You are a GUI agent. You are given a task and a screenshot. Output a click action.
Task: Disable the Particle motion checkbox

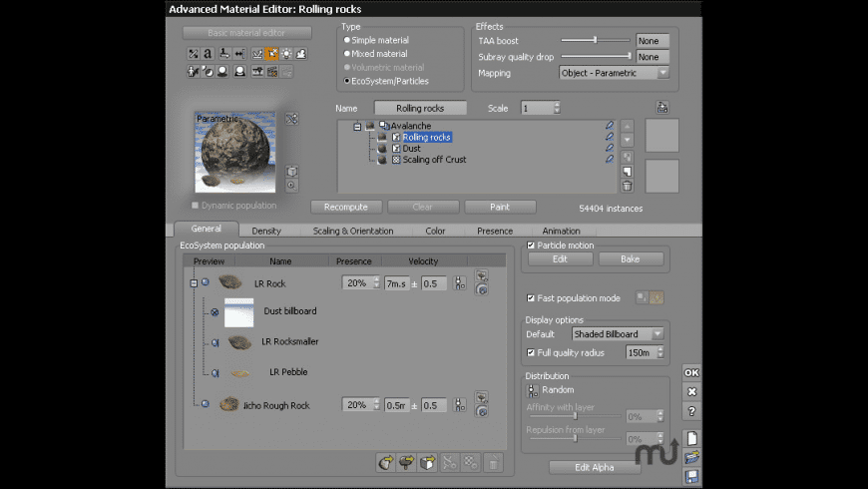[x=530, y=245]
